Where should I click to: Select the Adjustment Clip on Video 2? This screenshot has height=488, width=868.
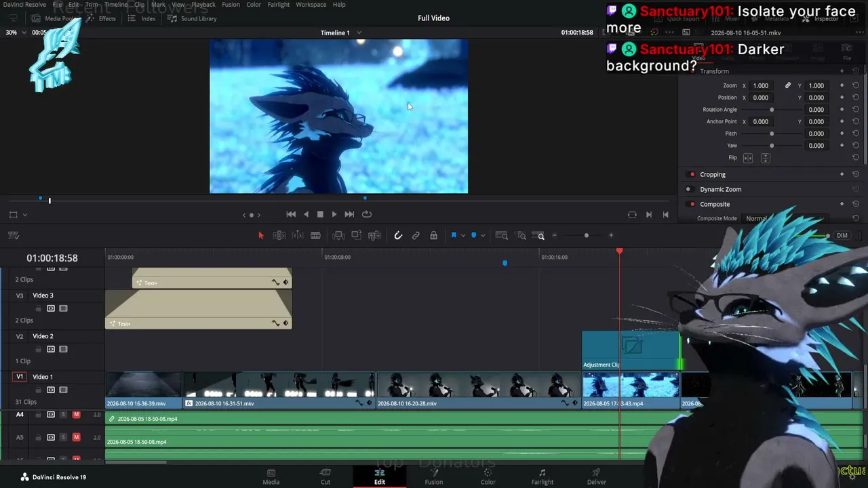(631, 351)
